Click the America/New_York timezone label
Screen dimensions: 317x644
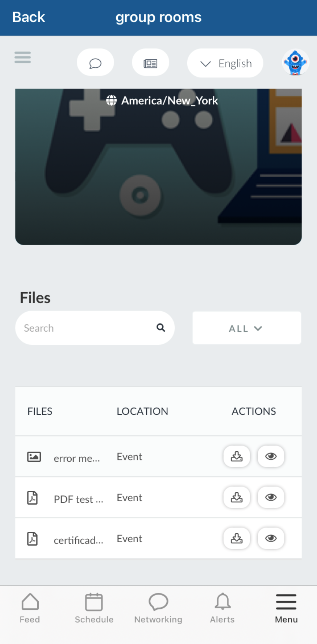pyautogui.click(x=169, y=101)
